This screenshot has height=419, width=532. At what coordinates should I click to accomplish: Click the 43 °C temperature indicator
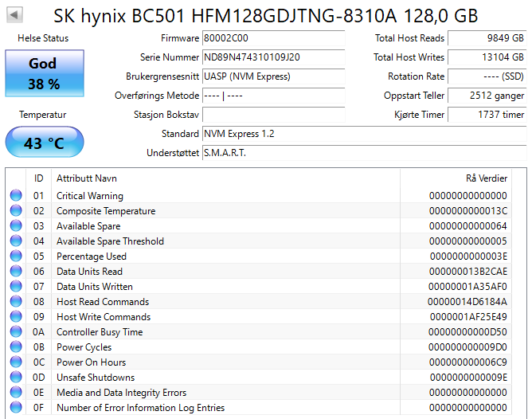44,143
